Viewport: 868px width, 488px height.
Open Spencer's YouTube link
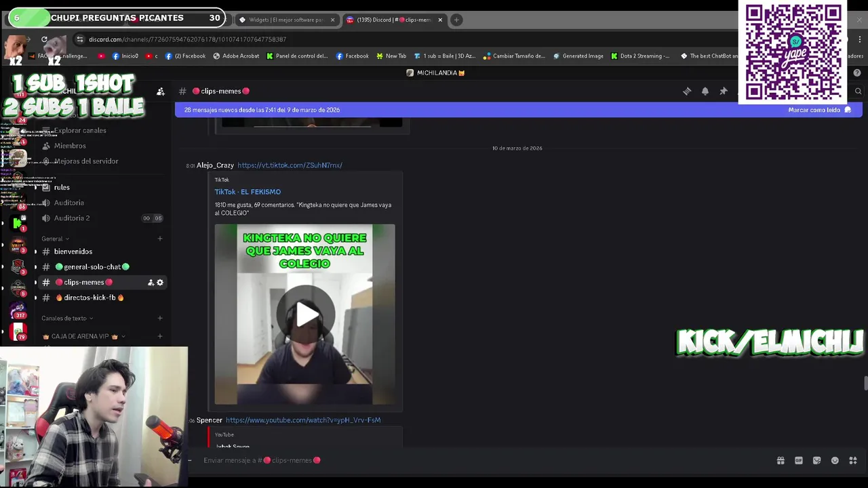303,420
